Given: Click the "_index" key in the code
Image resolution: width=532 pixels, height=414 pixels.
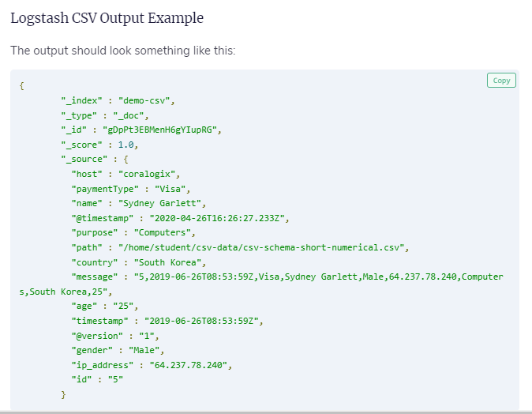Looking at the screenshot, I should point(84,100).
